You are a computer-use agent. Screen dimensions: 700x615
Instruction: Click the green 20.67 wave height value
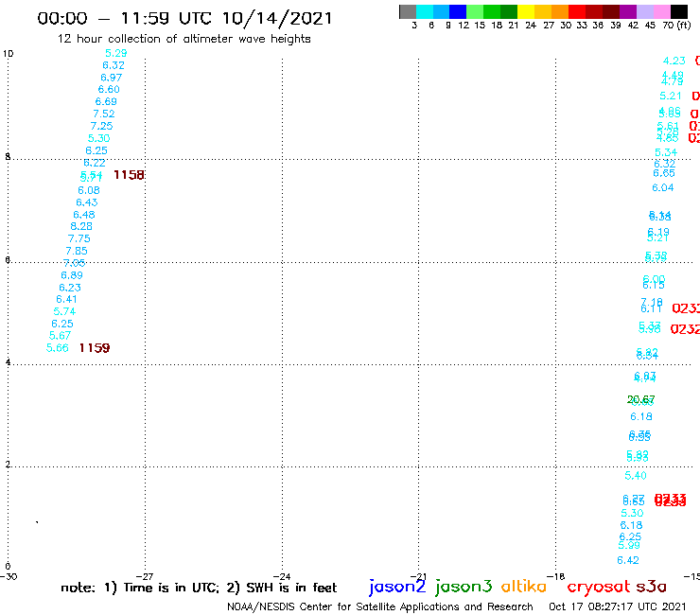641,399
